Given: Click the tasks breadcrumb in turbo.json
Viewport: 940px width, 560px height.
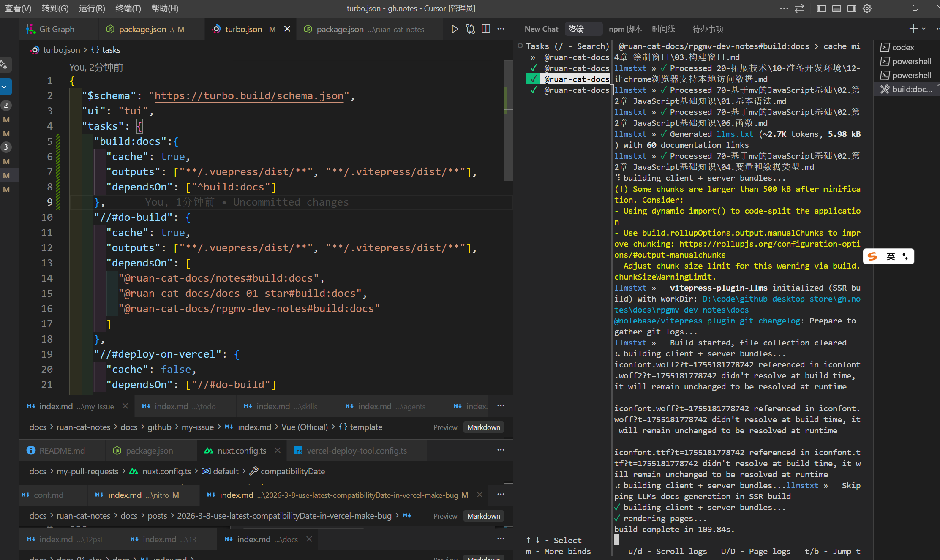Looking at the screenshot, I should [111, 50].
